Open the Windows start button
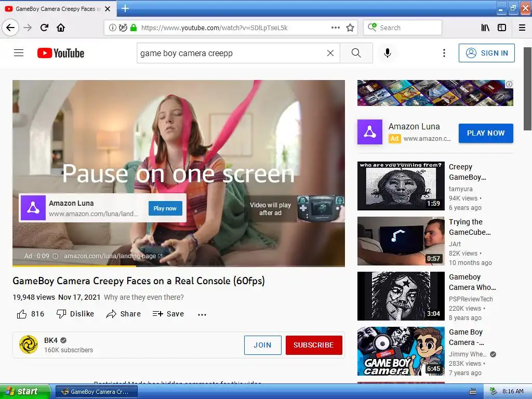The image size is (532, 399). pyautogui.click(x=25, y=392)
